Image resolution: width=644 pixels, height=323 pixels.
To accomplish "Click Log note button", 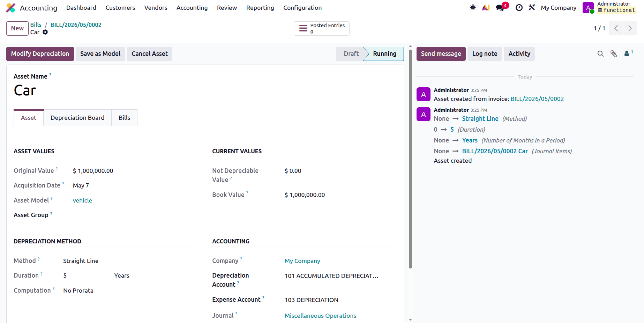I will [485, 54].
